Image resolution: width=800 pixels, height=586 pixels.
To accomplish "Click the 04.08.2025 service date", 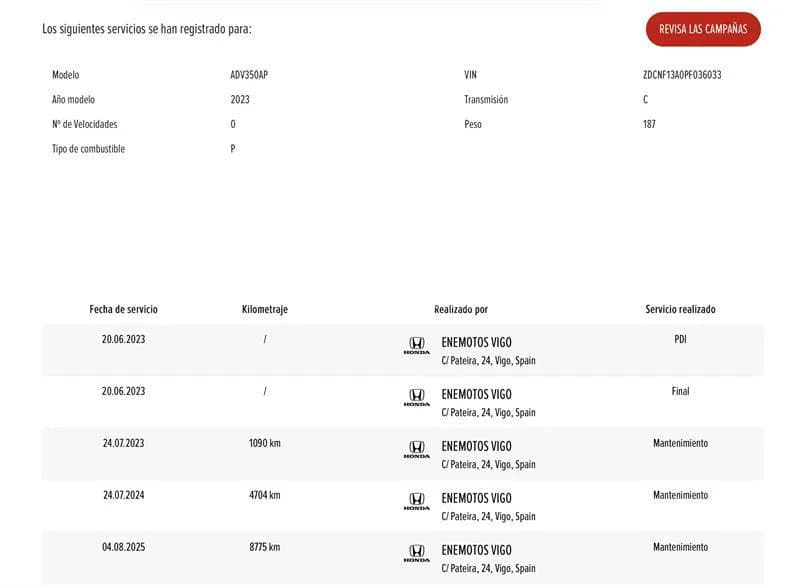I will coord(123,547).
